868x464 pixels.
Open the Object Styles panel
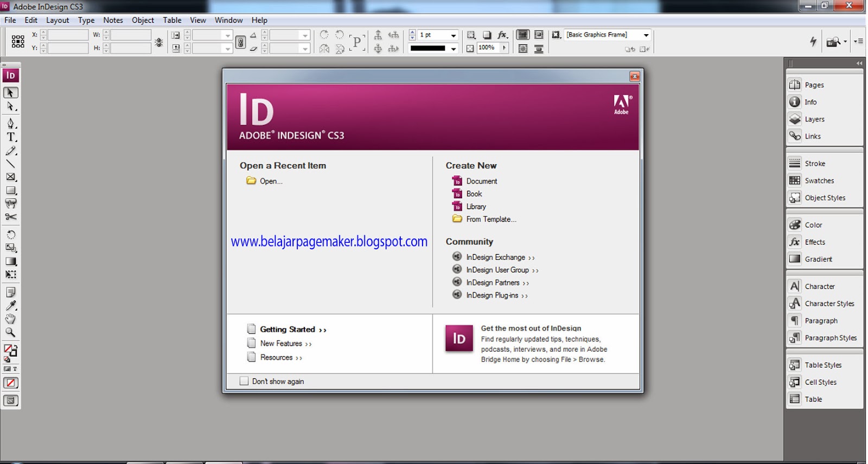824,198
